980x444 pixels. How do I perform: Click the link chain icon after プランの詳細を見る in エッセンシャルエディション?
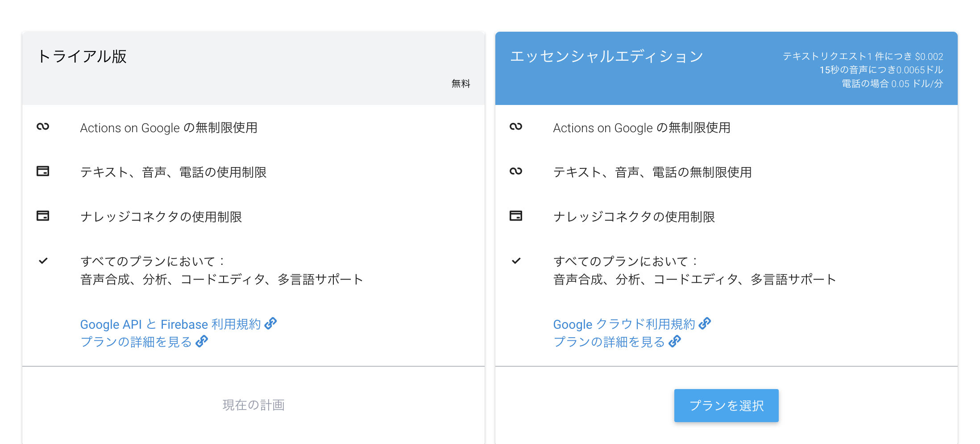[675, 341]
